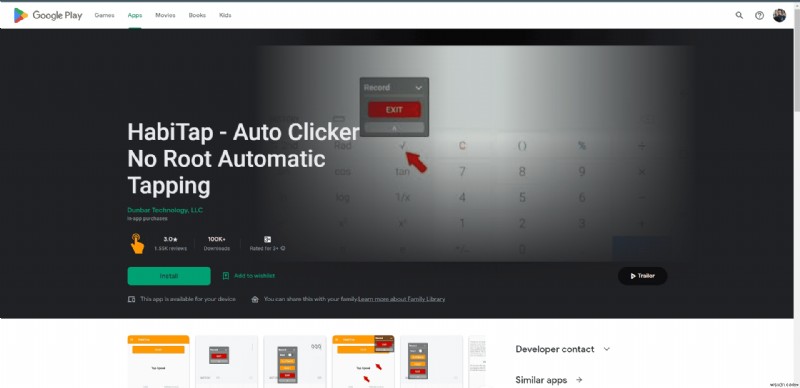This screenshot has height=388, width=800.
Task: Click the content rating info icon
Action: pyautogui.click(x=283, y=249)
